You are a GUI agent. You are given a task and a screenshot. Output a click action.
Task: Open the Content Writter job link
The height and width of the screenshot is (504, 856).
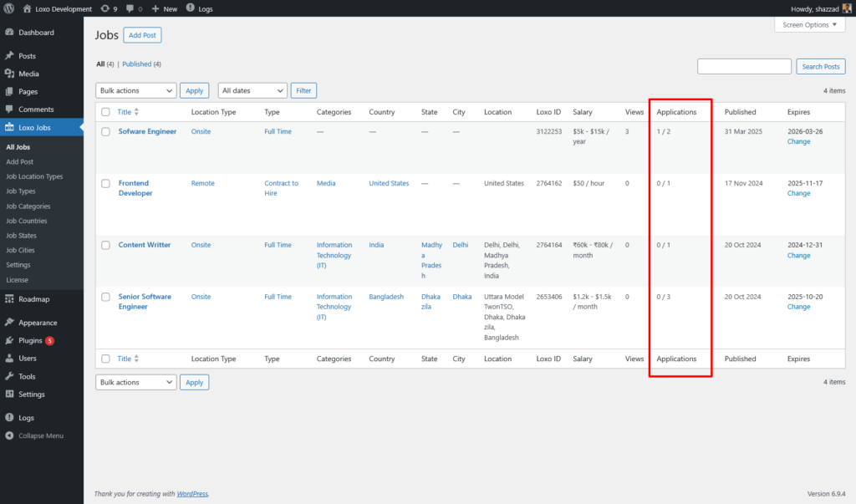tap(145, 245)
